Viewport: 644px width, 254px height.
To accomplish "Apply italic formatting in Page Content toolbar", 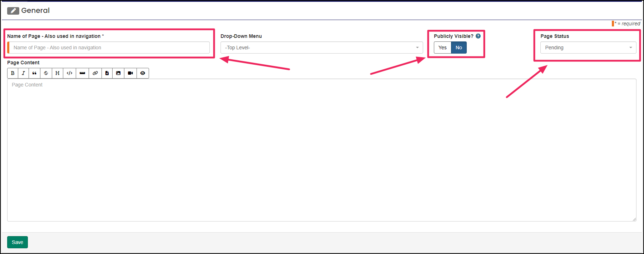I will pyautogui.click(x=24, y=73).
